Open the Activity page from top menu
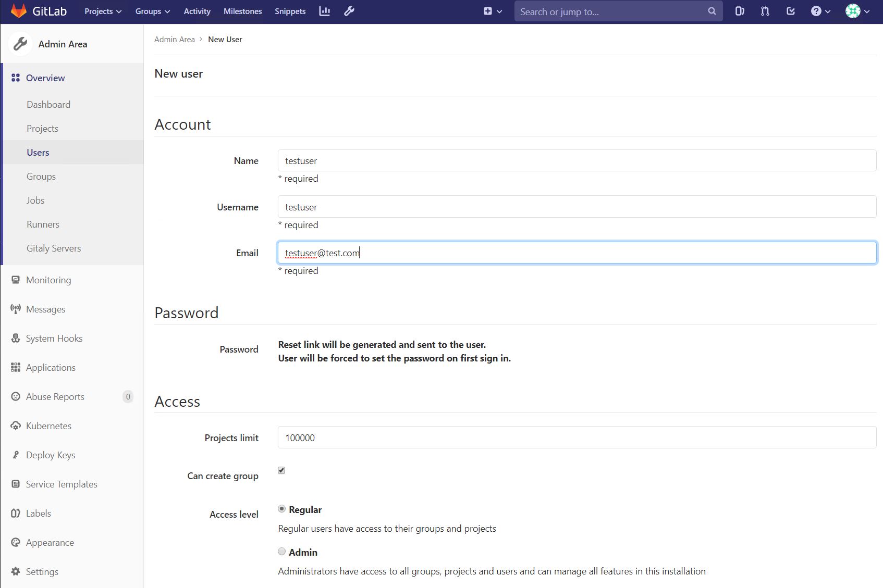The height and width of the screenshot is (588, 883). pos(197,11)
